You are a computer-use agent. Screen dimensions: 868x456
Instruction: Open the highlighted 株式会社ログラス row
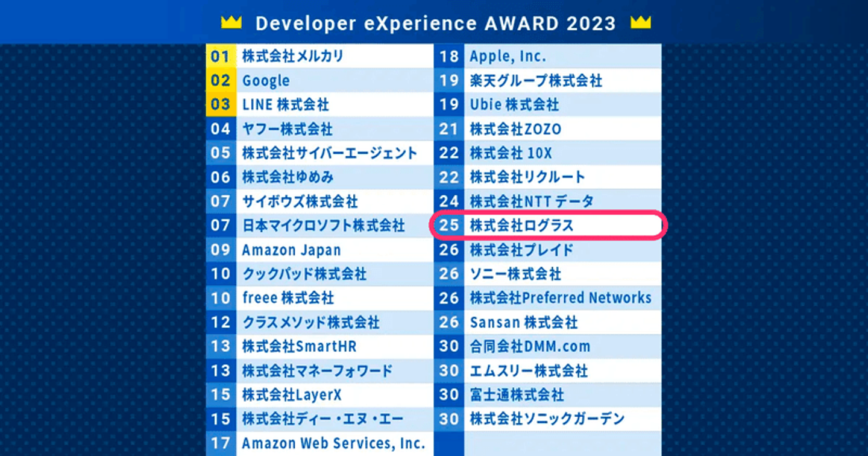[548, 226]
